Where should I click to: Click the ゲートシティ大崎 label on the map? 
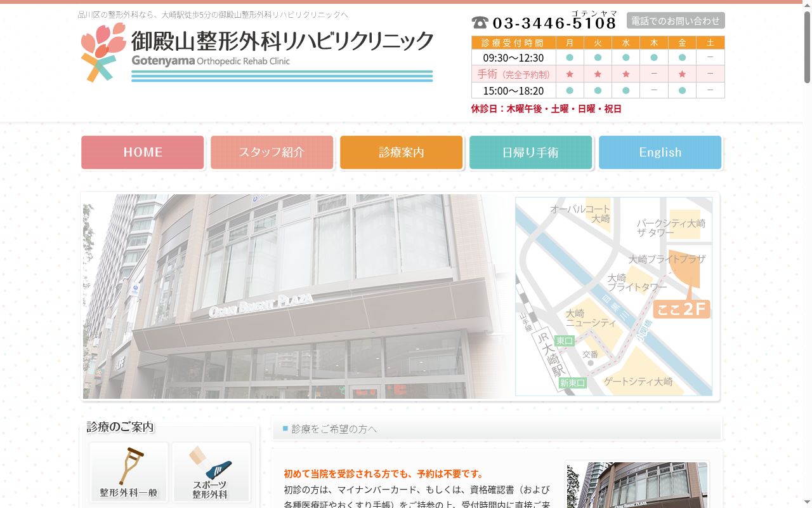(x=638, y=382)
